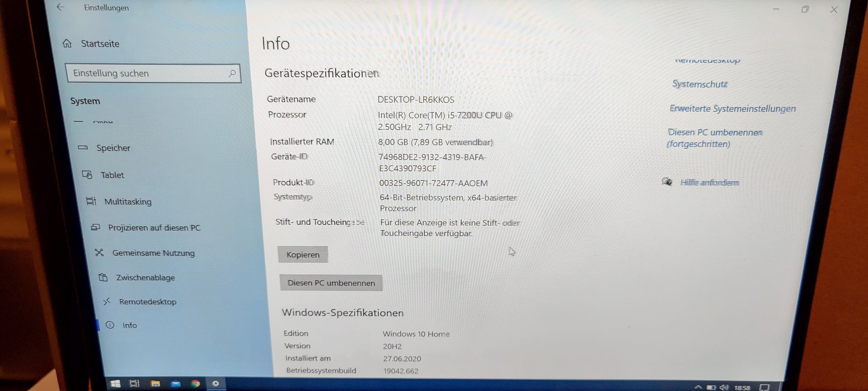Click the Multitasking icon in the sidebar
Image resolution: width=868 pixels, height=391 pixels.
tap(91, 201)
